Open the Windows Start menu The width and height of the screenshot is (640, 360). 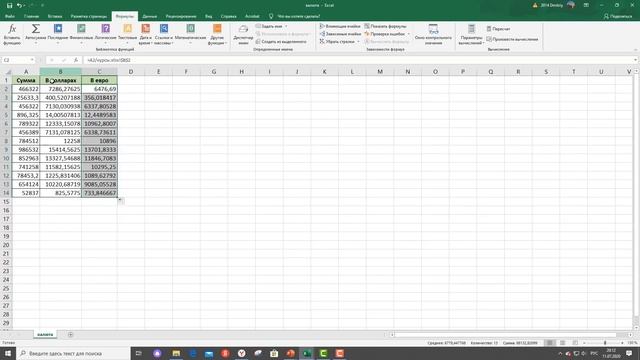coord(8,353)
